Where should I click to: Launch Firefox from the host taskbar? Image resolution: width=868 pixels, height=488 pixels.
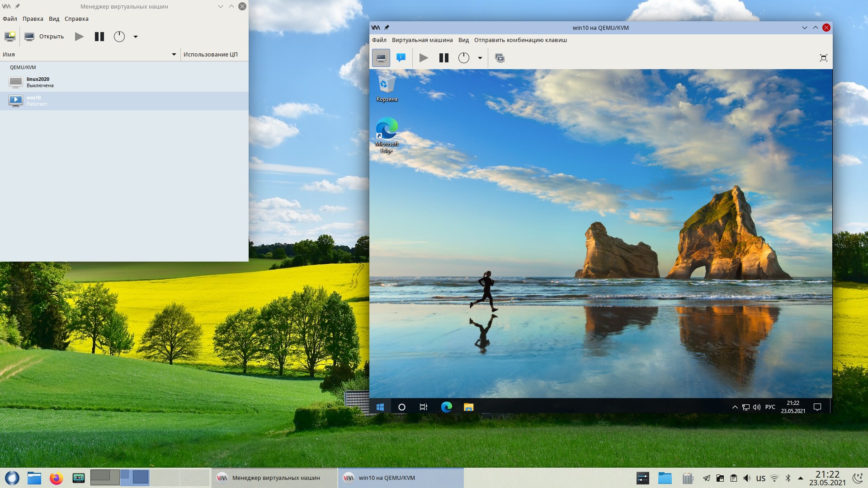coord(56,478)
